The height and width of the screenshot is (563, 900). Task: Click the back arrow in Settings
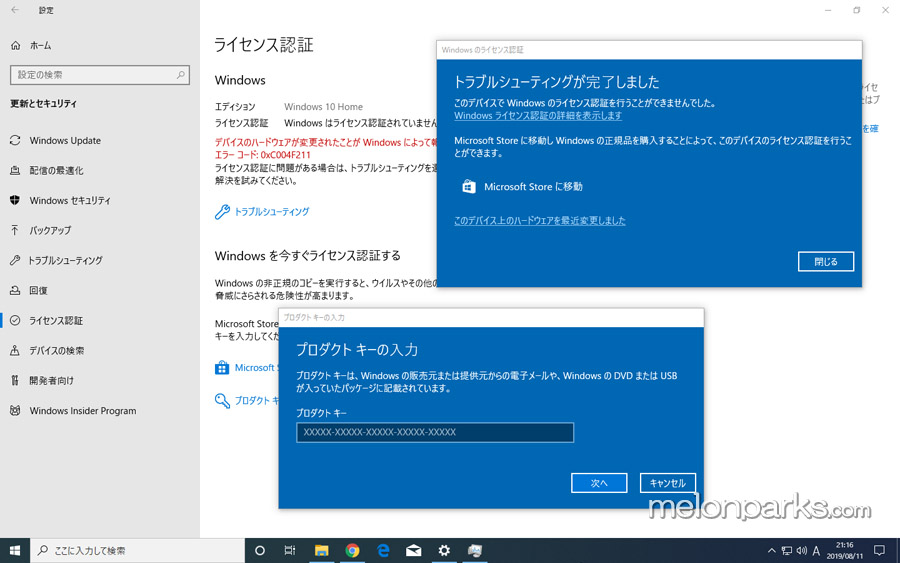15,10
